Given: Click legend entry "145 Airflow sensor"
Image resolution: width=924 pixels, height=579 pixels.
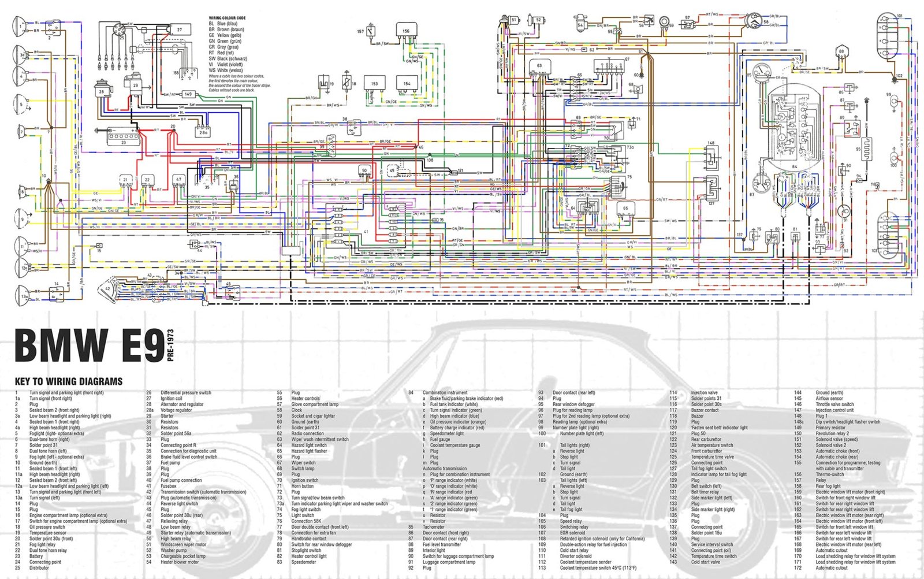Looking at the screenshot, I should (x=818, y=398).
